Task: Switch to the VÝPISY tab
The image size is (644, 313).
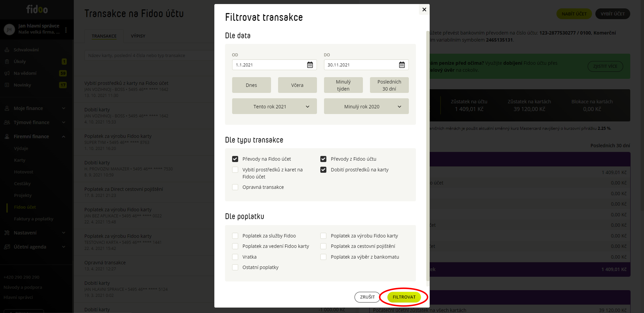Action: click(138, 36)
